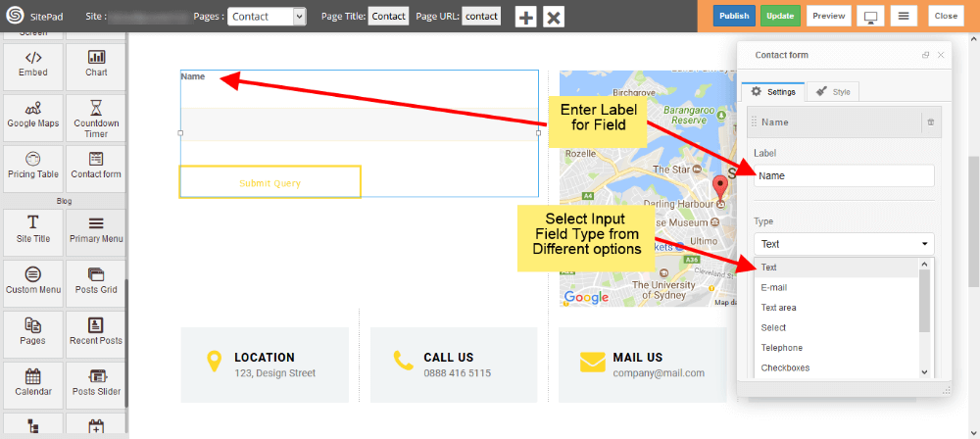Delete the Name field with trash icon
980x439 pixels.
[x=931, y=122]
